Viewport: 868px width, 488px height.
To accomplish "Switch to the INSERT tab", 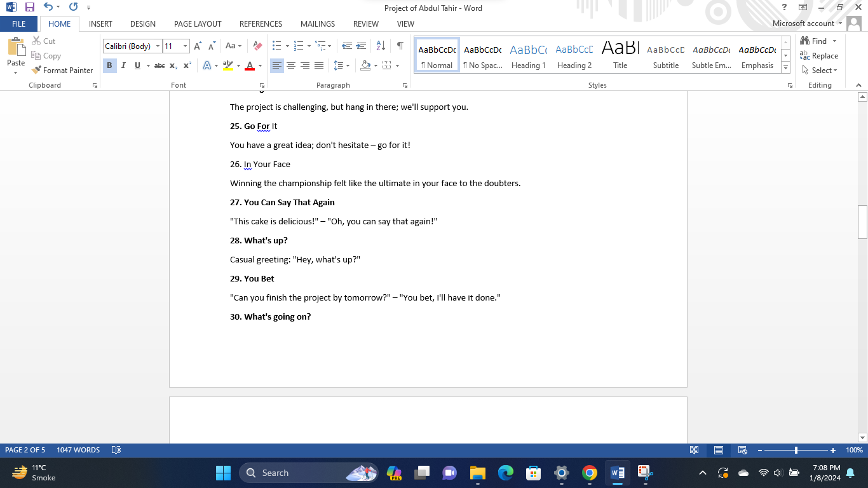I will (x=100, y=24).
